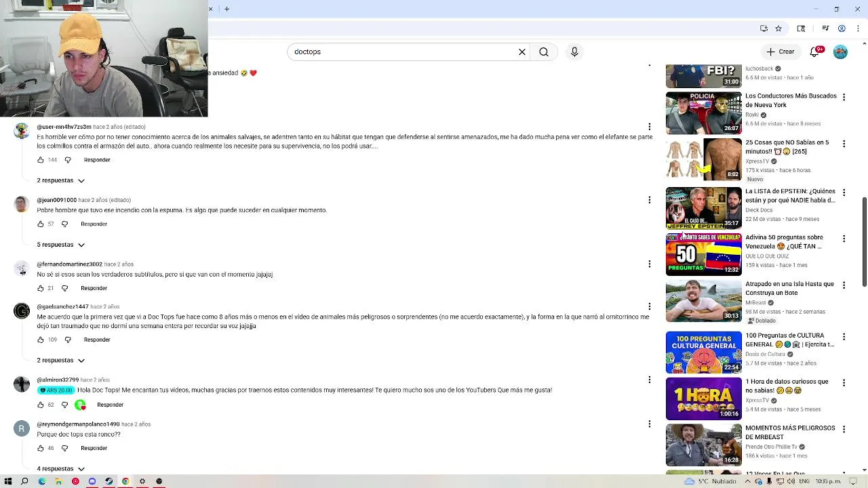Open Chrome profile icon
The width and height of the screenshot is (868, 488).
click(x=842, y=28)
